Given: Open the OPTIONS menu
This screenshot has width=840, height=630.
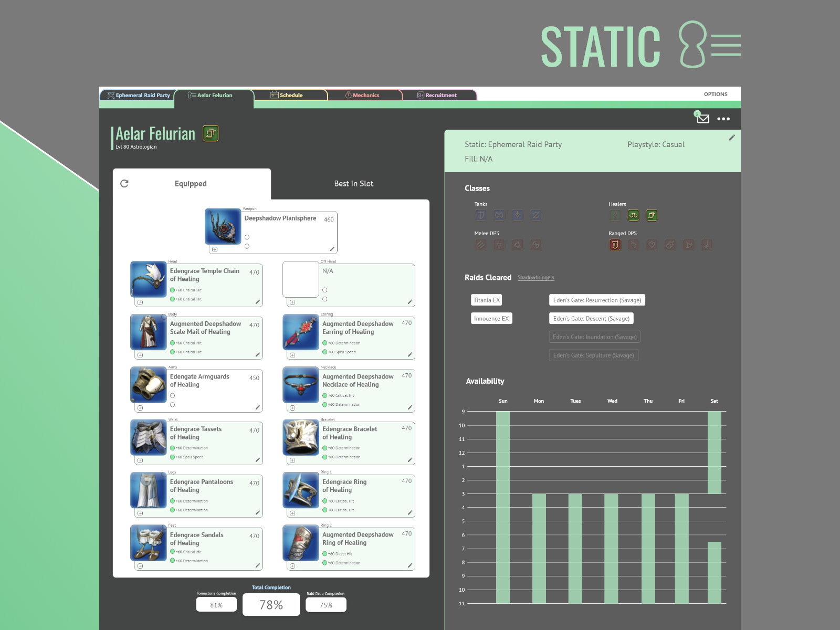Looking at the screenshot, I should point(716,94).
